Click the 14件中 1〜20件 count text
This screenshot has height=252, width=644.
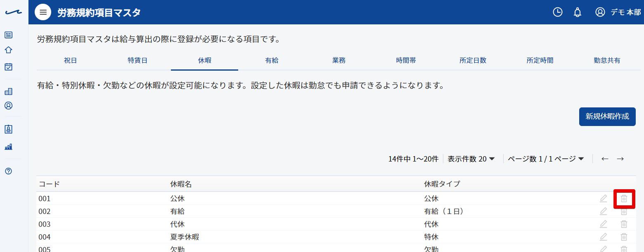pyautogui.click(x=413, y=159)
